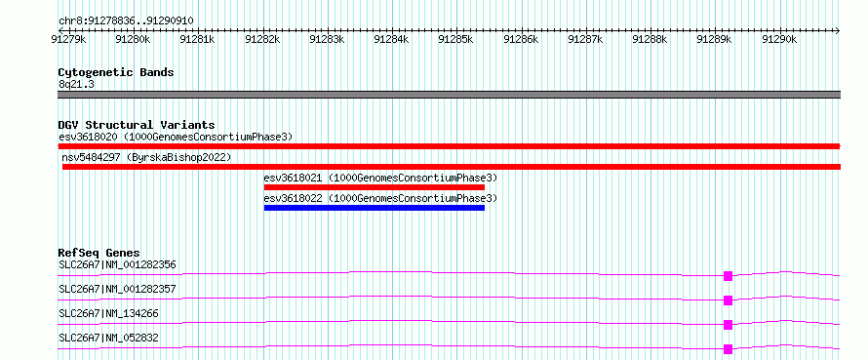Open variant label esv3618020
868x360 pixels.
(x=176, y=137)
